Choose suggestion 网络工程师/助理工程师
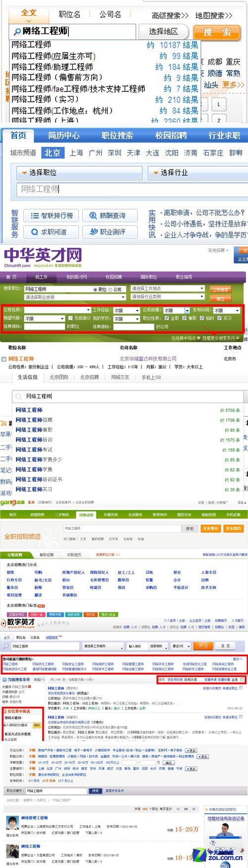The image size is (248, 868). tap(52, 66)
